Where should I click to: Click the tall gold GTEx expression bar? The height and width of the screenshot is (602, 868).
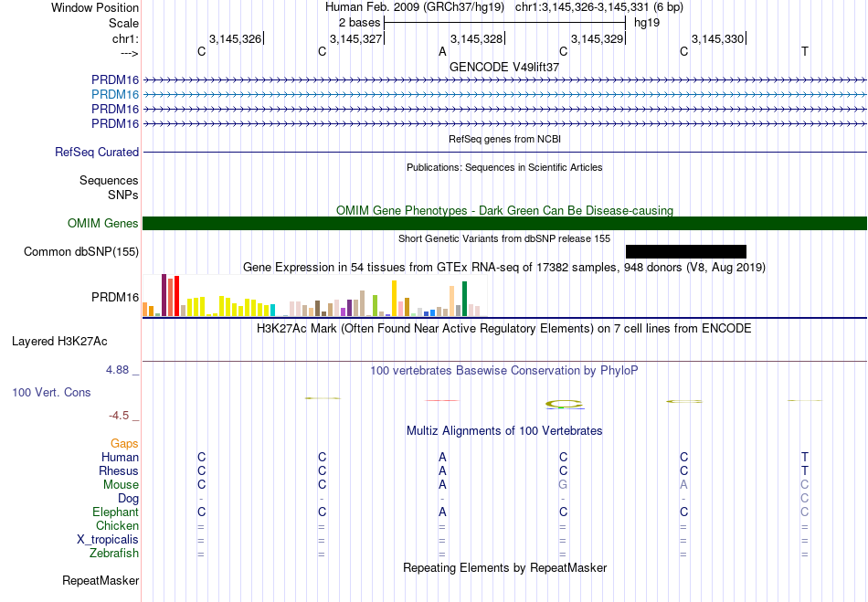click(x=394, y=298)
